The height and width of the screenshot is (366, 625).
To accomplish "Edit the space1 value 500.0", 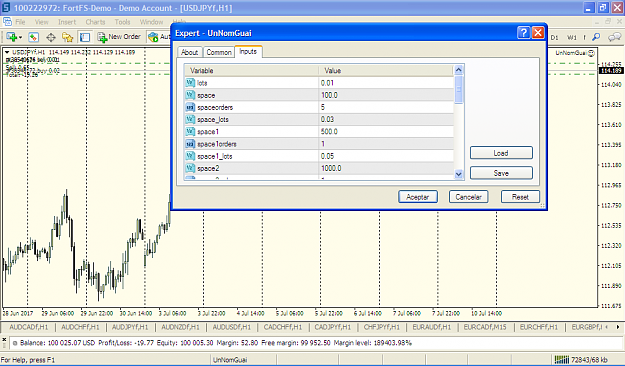I will (386, 132).
